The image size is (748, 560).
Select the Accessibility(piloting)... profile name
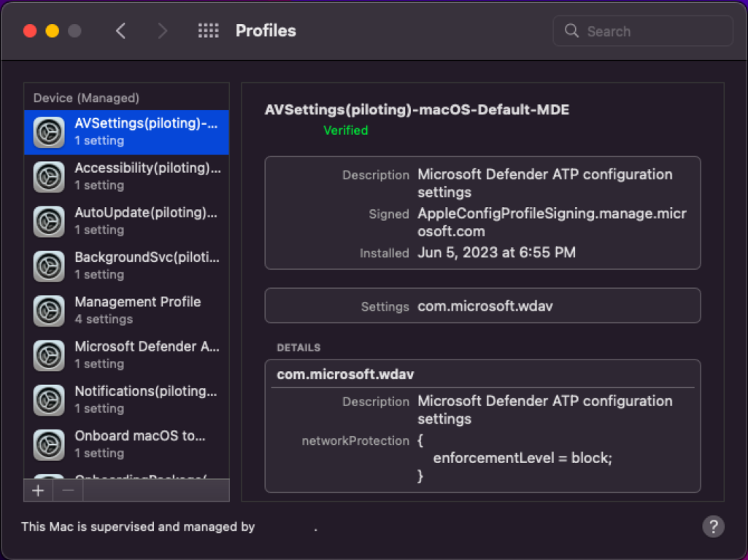click(148, 168)
